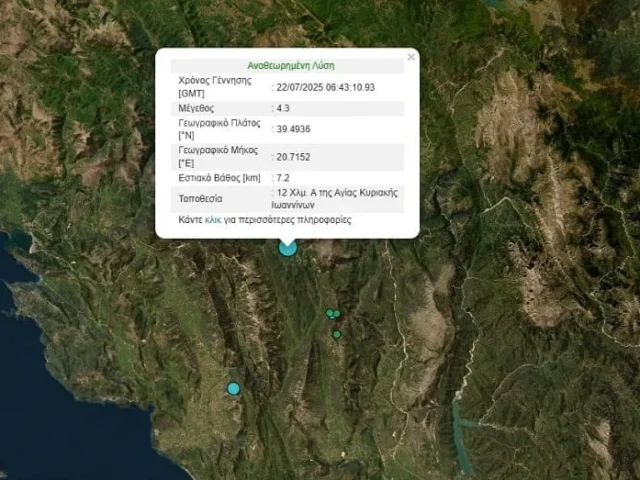Screen dimensions: 640x480
Task: Click the 'Αναθεωρημένη Λύση' popup title
Action: tap(287, 63)
